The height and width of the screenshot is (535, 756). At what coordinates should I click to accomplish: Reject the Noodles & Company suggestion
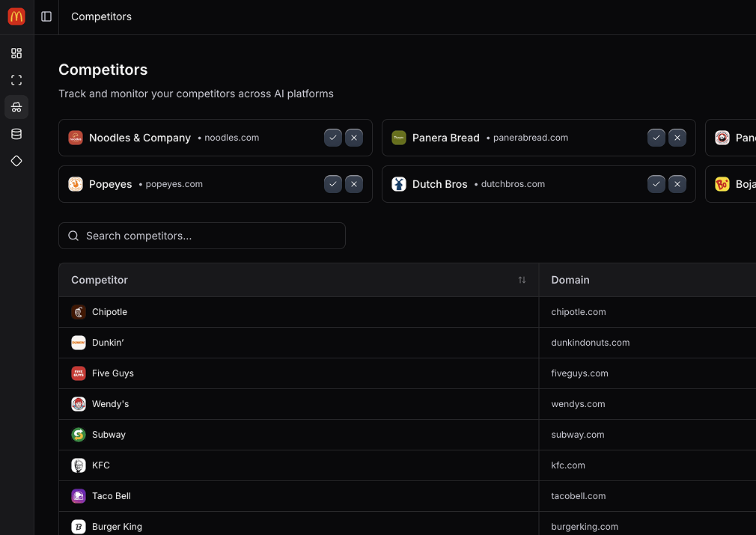pyautogui.click(x=354, y=138)
